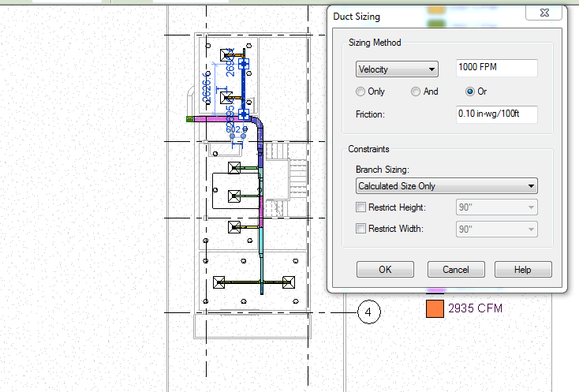Select the Only radio button
The width and height of the screenshot is (579, 392).
(x=361, y=91)
